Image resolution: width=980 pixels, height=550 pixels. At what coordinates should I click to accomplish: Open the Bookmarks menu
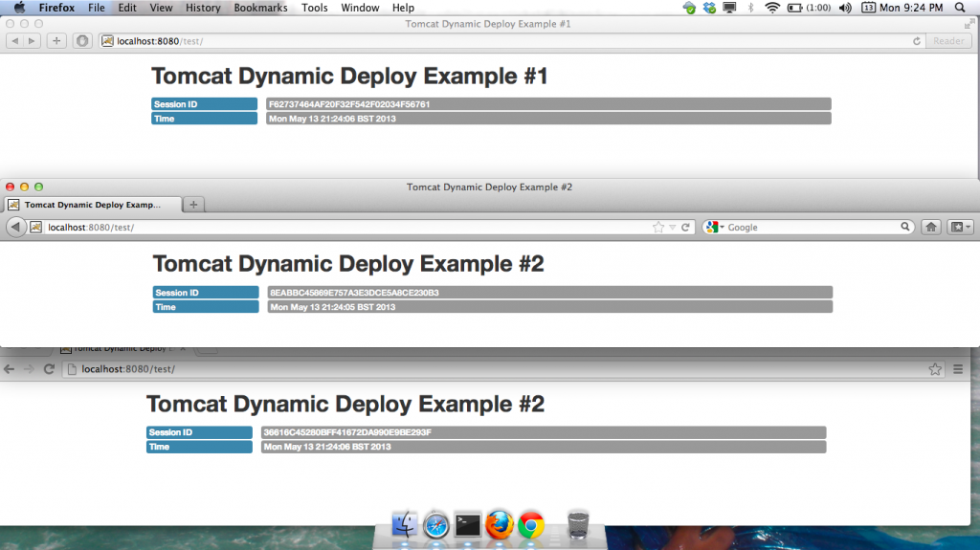(x=261, y=8)
